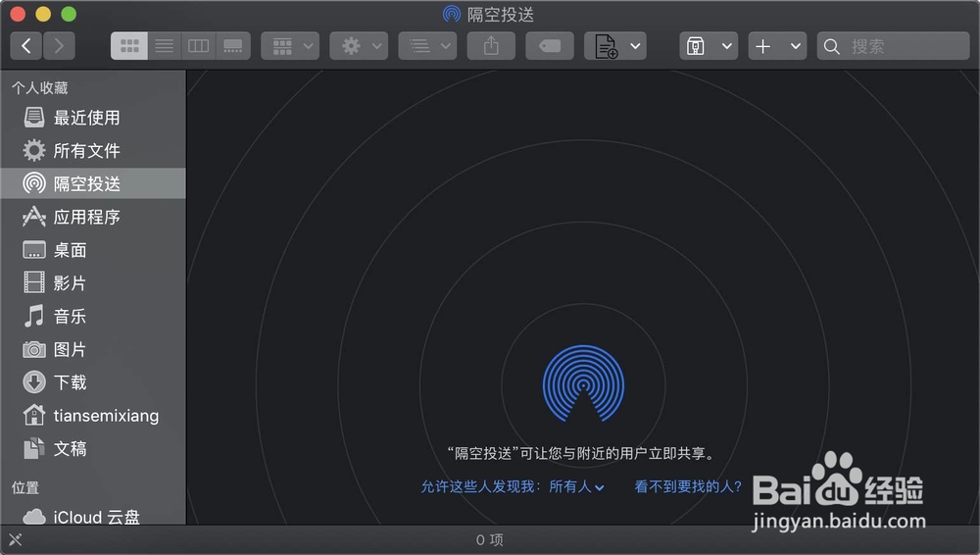
Task: Click the 个人收藏 sidebar header
Action: coord(40,88)
